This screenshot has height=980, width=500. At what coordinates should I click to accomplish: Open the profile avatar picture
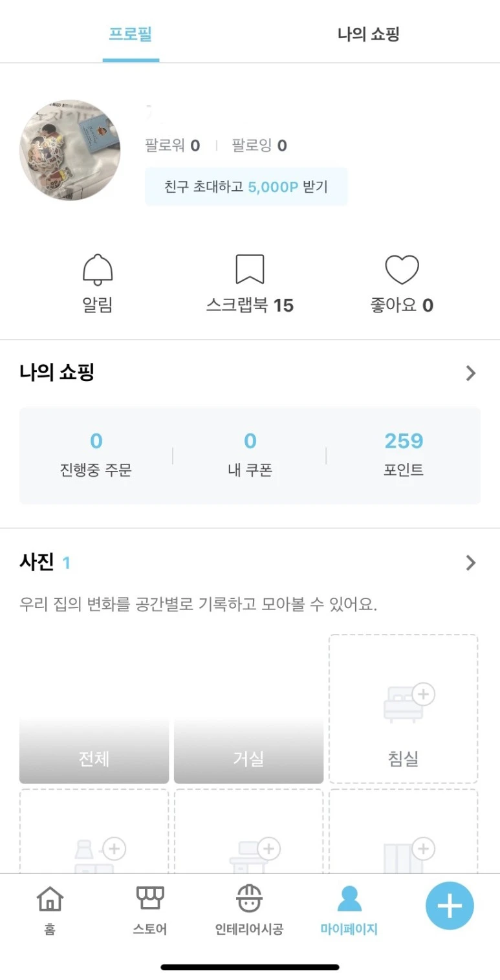point(70,150)
